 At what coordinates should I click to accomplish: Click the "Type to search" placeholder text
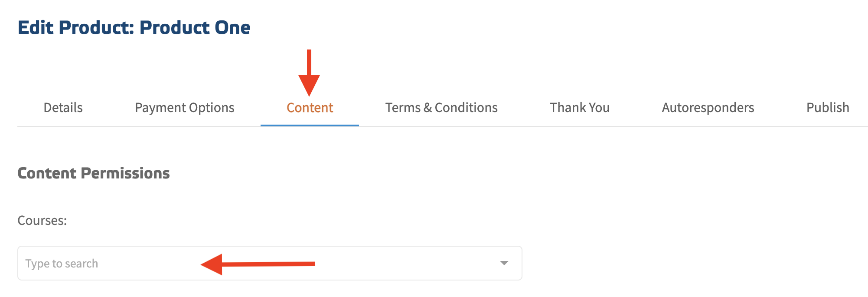(62, 264)
